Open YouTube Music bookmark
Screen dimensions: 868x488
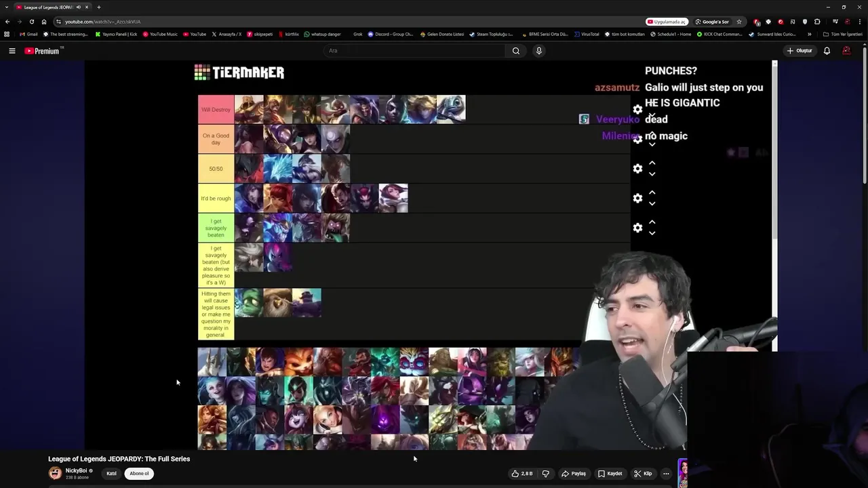pyautogui.click(x=160, y=34)
